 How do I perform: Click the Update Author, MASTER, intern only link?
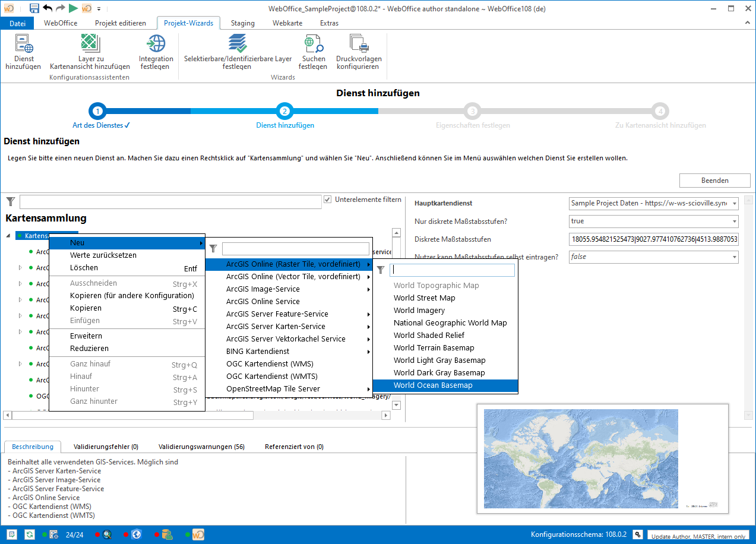(x=698, y=536)
